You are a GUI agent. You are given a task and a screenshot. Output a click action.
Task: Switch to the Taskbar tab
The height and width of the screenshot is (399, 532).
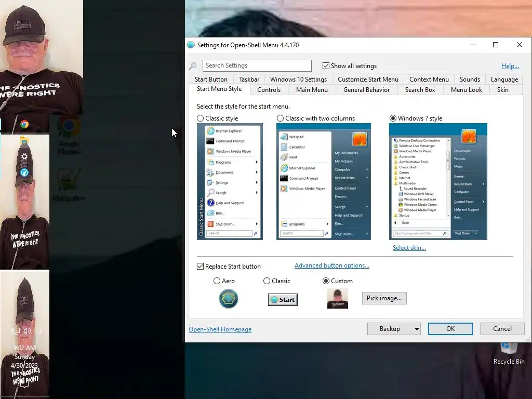pos(249,79)
